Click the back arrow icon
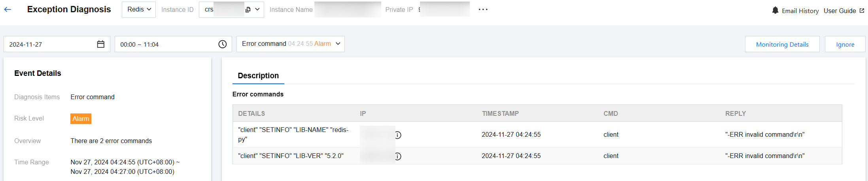This screenshot has height=181, width=868. pos(8,9)
